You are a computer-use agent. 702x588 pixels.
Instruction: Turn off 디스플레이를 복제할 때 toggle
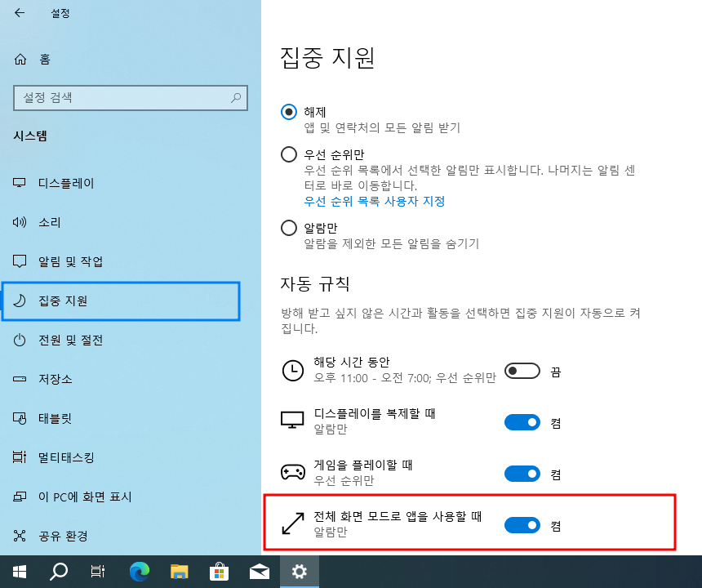[x=522, y=422]
